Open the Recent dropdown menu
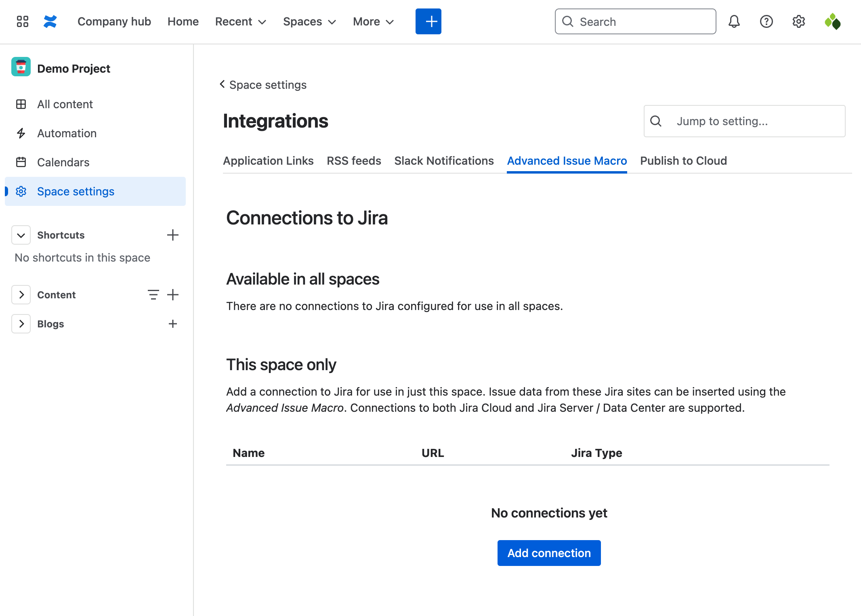This screenshot has width=861, height=616. tap(241, 21)
